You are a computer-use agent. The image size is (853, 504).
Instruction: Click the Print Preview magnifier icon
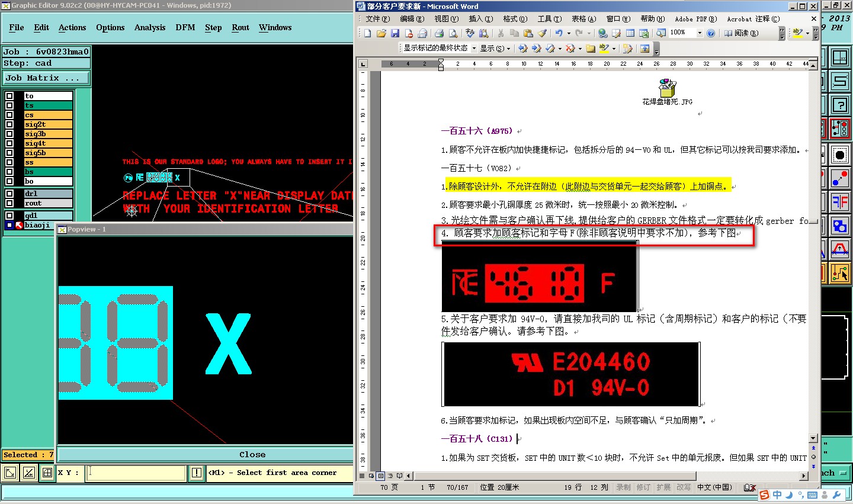pos(453,33)
